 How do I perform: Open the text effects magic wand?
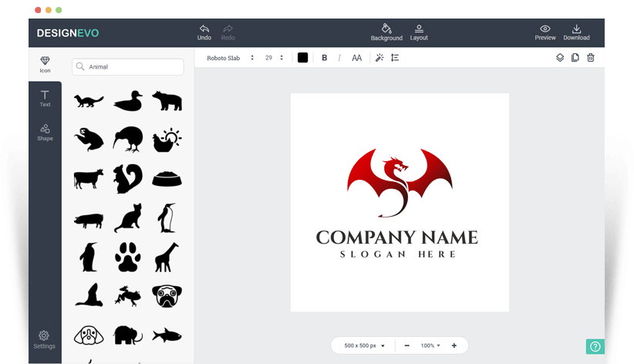379,58
